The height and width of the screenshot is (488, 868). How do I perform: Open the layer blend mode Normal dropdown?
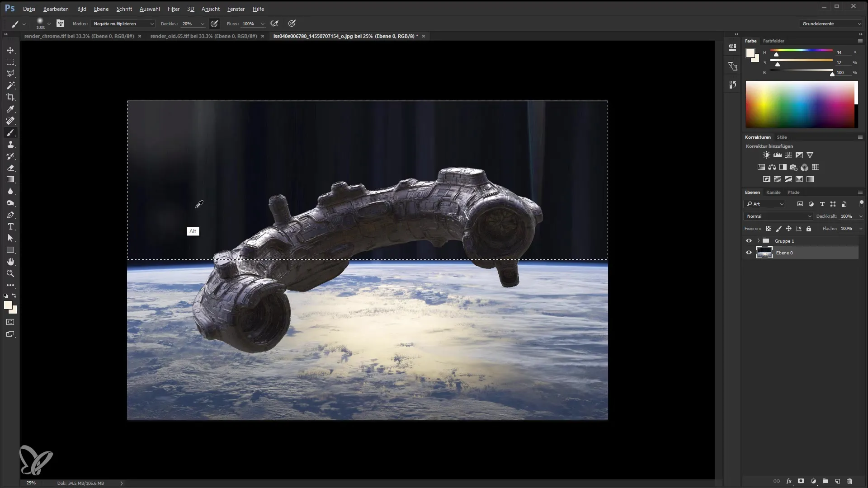point(778,216)
